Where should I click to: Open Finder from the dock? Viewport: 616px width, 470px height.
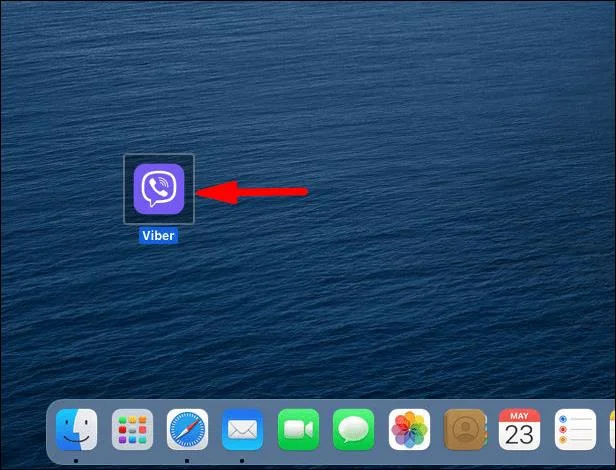tap(77, 430)
